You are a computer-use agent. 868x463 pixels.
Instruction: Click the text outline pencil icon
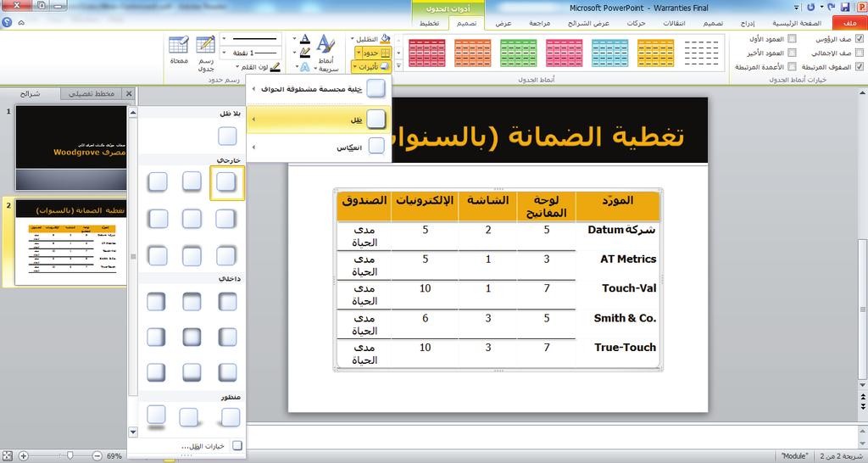click(x=305, y=53)
